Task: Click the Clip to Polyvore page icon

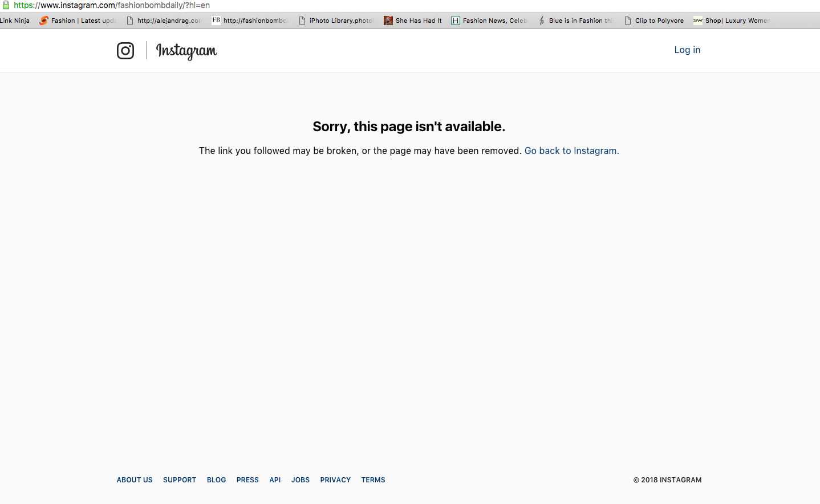Action: coord(628,21)
